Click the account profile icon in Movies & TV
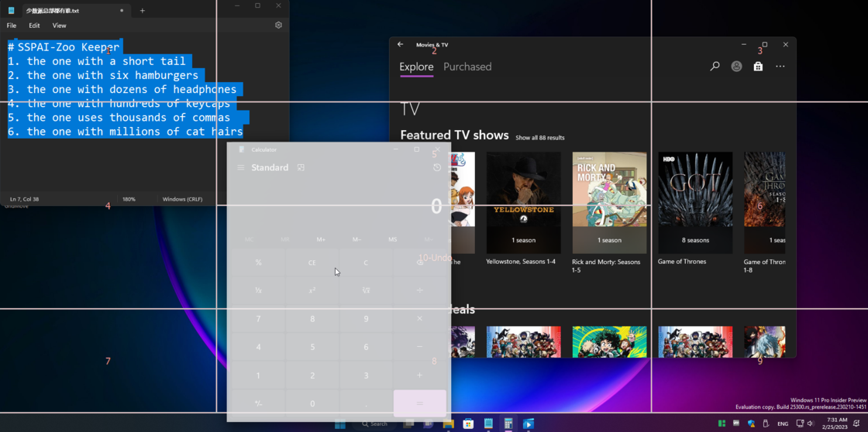868x432 pixels. pos(736,67)
